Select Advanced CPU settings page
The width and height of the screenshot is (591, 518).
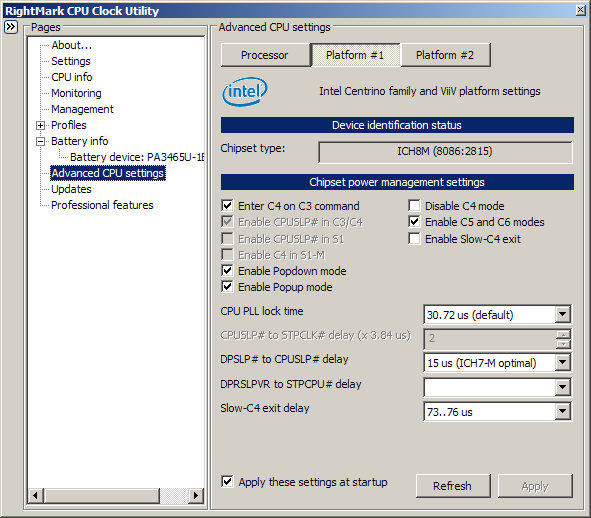point(108,173)
